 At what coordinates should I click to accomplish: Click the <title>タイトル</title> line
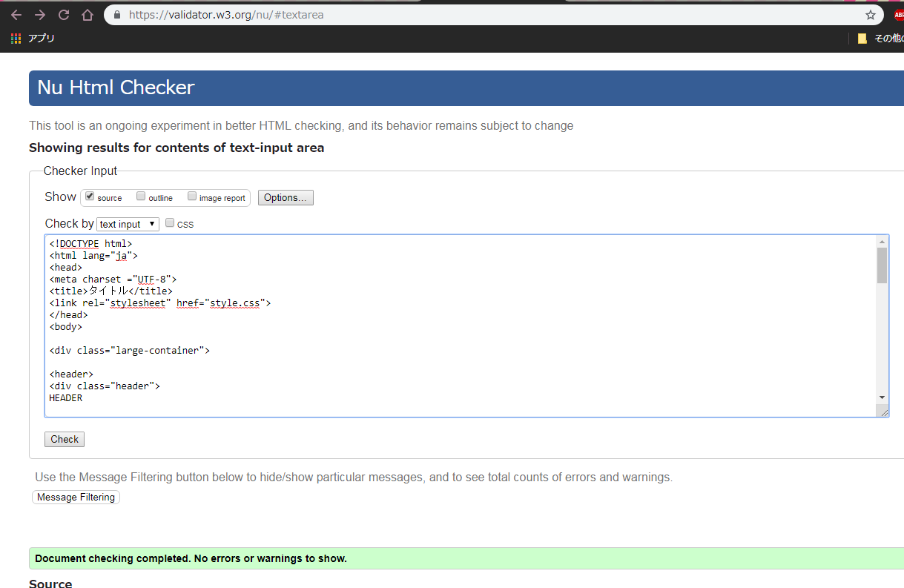click(x=110, y=291)
